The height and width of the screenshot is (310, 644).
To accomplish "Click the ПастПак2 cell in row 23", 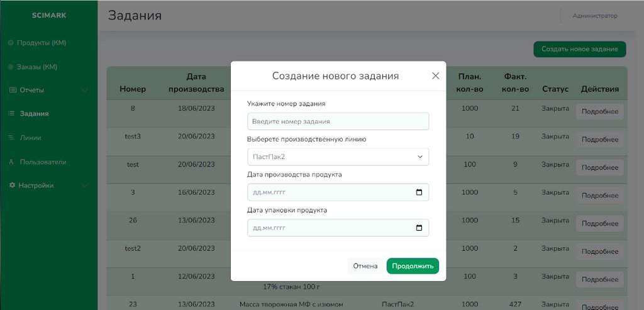I will click(x=397, y=304).
